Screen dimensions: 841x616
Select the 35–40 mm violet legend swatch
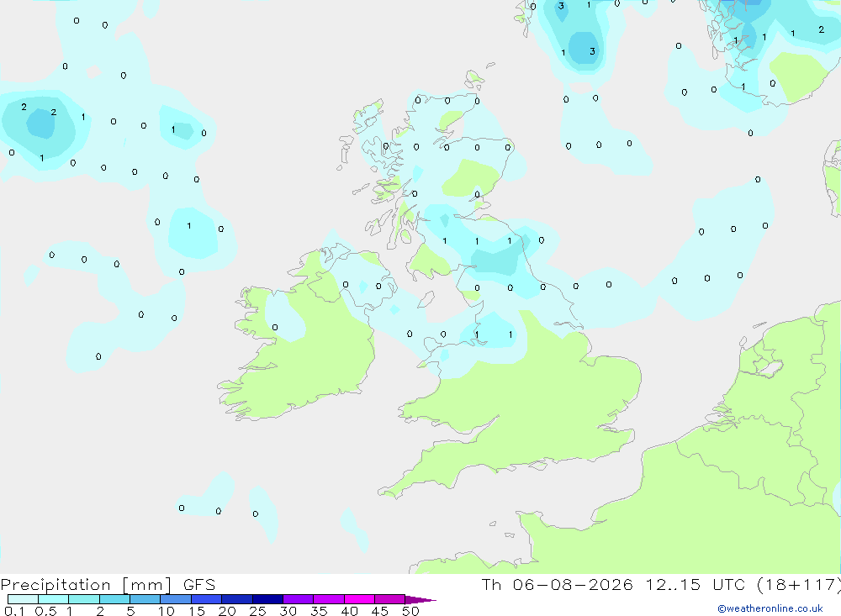click(x=328, y=599)
